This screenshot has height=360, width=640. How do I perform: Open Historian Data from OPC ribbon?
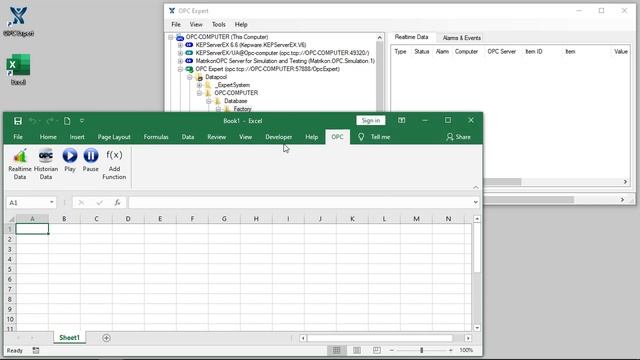[46, 164]
